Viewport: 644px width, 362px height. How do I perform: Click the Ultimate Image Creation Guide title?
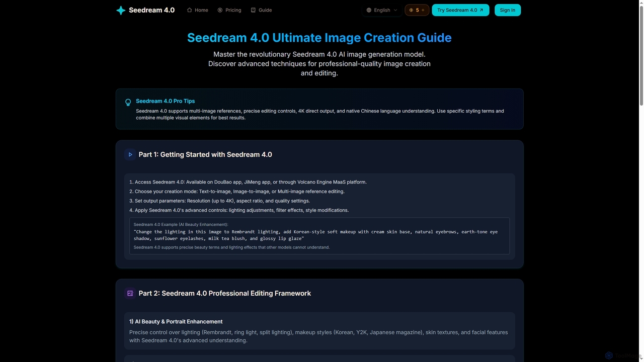pos(319,38)
